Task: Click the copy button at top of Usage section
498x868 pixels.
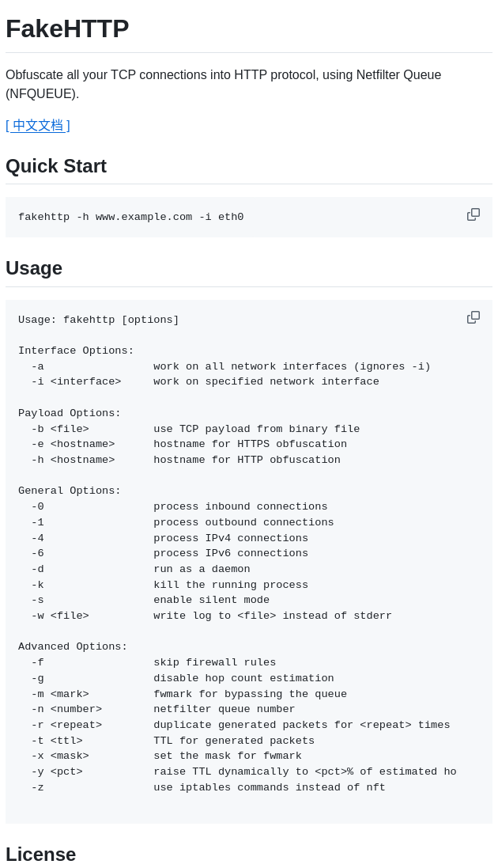Action: coord(473,317)
